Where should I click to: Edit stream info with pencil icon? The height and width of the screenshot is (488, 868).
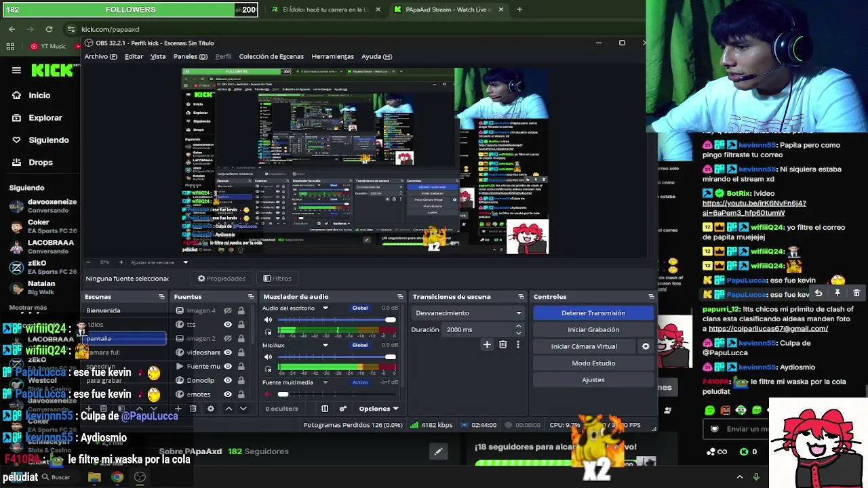coord(438,451)
